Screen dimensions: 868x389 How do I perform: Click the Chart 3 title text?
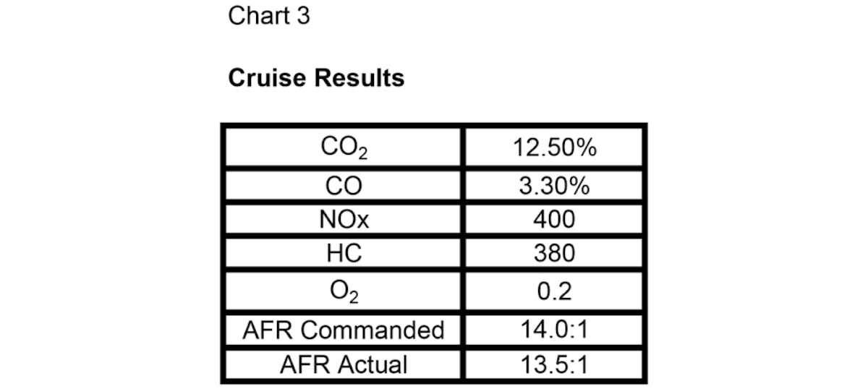click(268, 15)
